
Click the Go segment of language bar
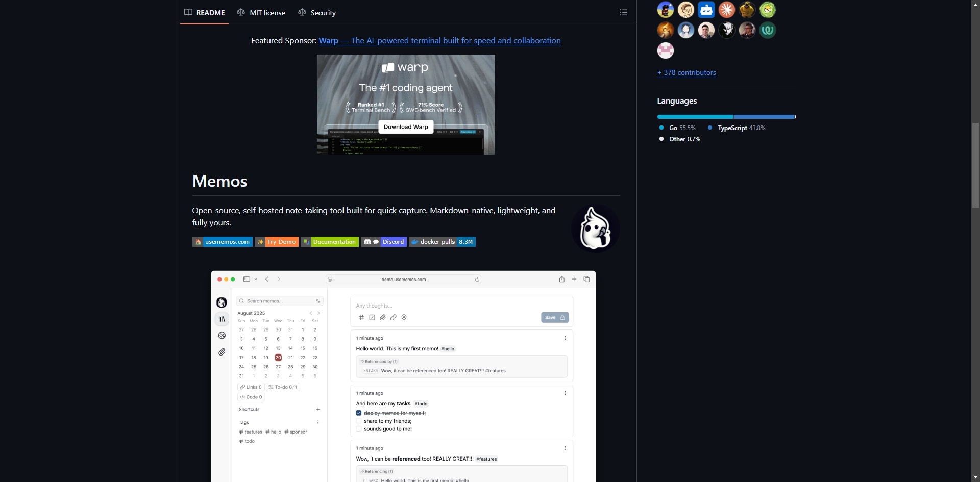(x=695, y=117)
